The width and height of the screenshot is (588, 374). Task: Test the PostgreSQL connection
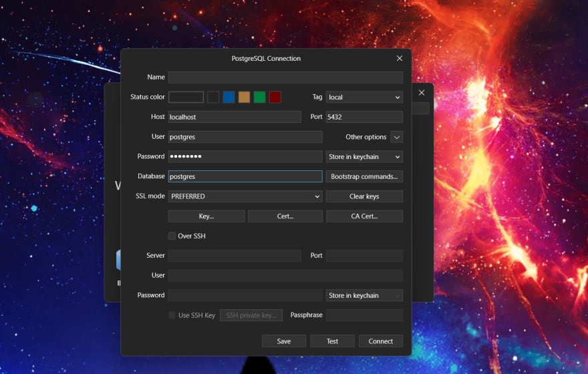click(x=332, y=341)
